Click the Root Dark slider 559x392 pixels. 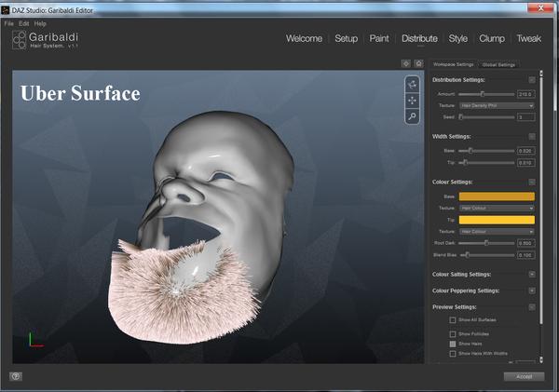point(486,243)
